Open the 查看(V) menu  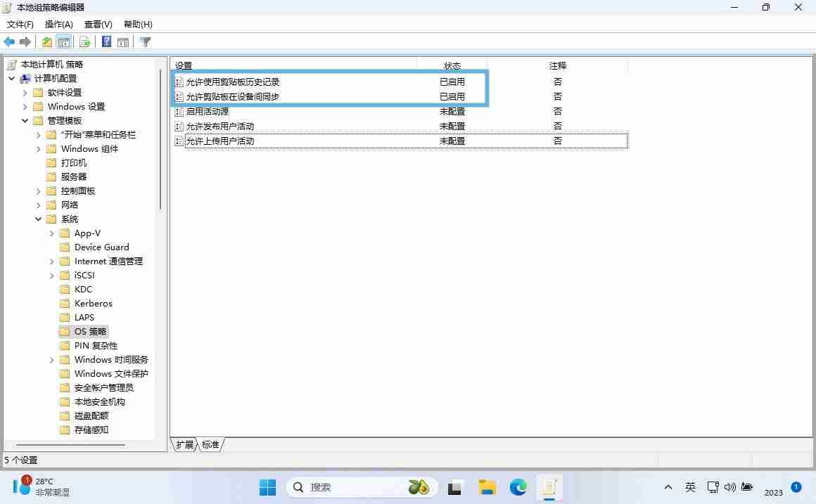(97, 24)
